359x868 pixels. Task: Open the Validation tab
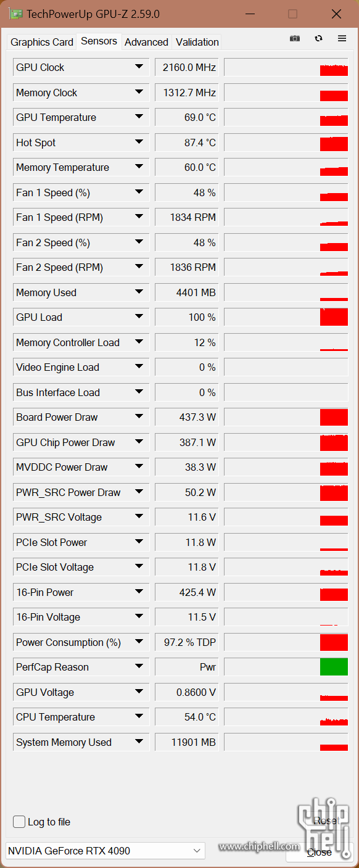click(197, 42)
